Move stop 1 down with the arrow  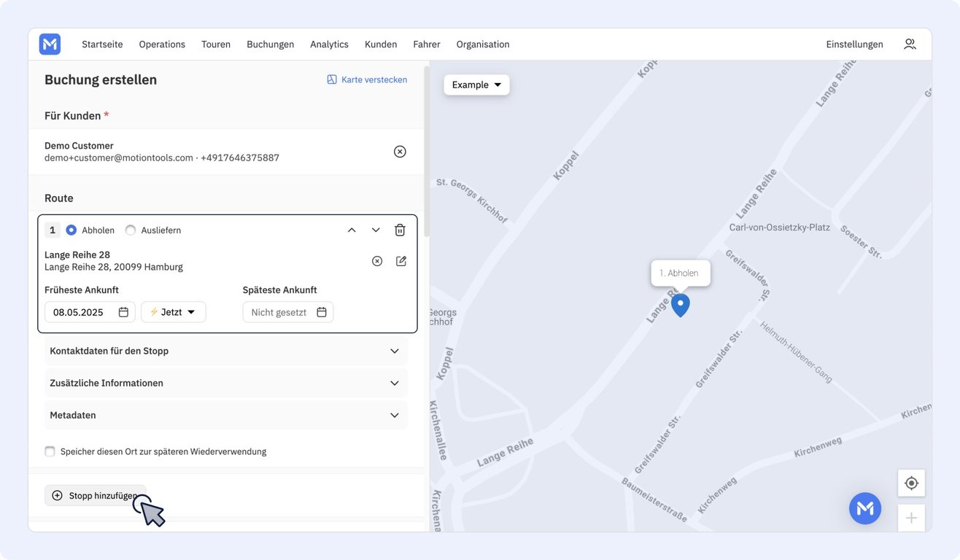[376, 230]
